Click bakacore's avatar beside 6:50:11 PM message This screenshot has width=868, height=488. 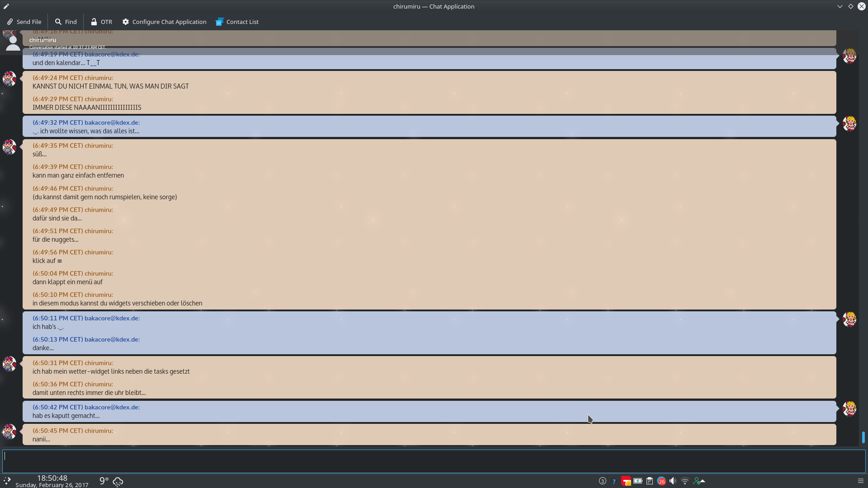pos(849,319)
